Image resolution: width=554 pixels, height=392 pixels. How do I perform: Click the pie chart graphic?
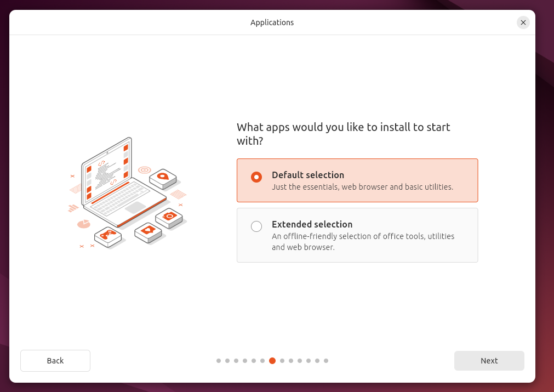pos(84,224)
